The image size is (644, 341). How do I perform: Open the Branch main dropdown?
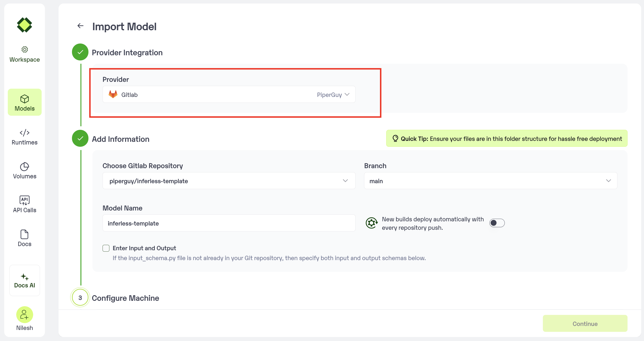point(490,181)
